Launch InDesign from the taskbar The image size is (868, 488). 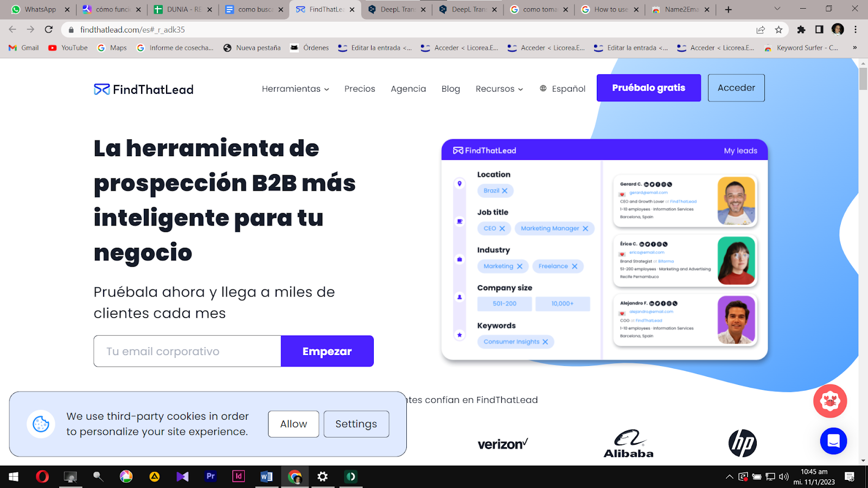[239, 477]
